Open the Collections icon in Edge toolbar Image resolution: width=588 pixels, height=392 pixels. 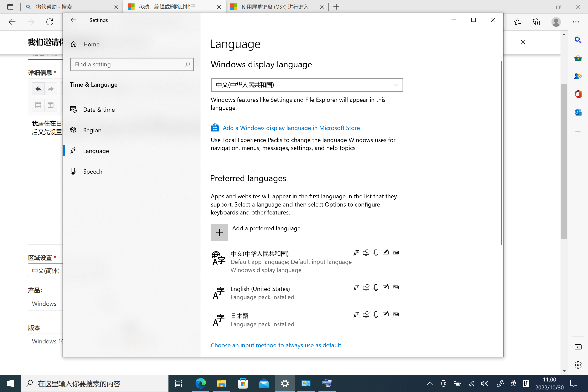point(536,22)
